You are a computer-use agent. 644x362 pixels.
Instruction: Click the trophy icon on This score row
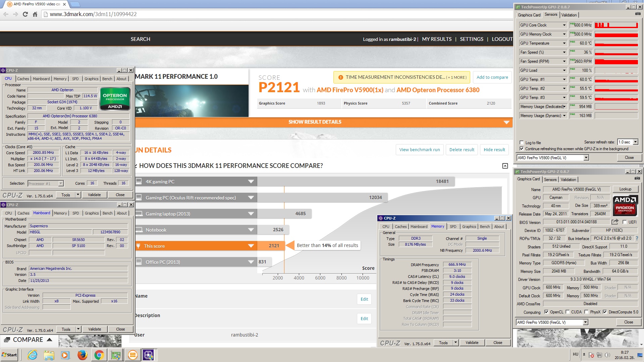(x=138, y=246)
